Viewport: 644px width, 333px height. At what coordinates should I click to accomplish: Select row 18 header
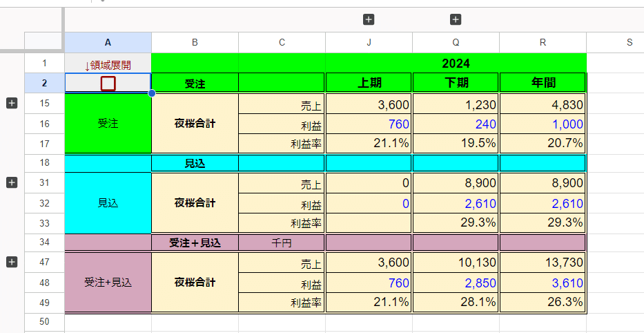pos(44,163)
